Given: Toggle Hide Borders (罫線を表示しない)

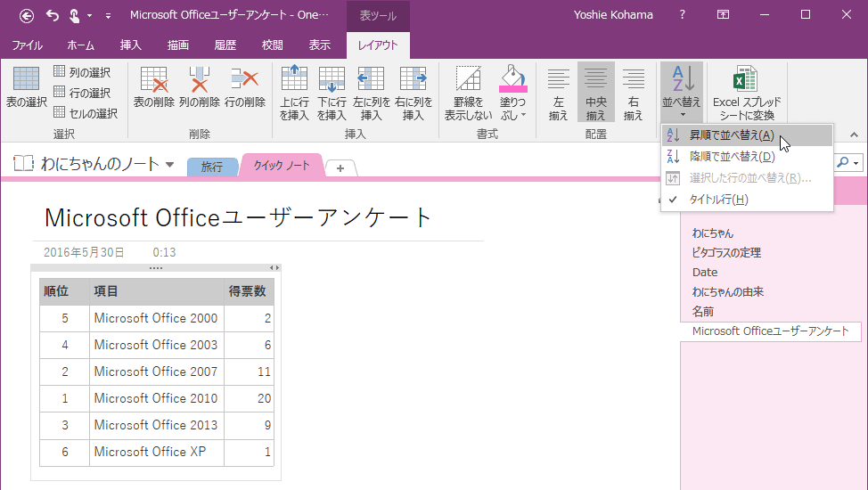Looking at the screenshot, I should 469,93.
